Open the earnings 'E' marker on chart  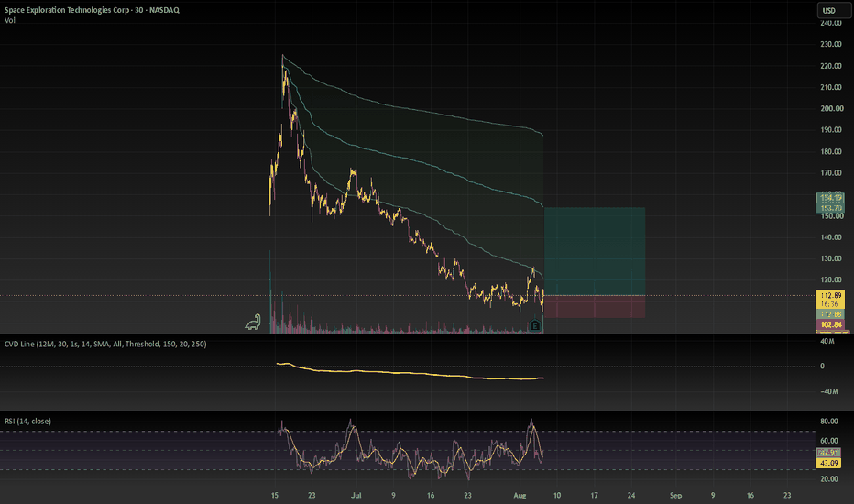point(535,326)
